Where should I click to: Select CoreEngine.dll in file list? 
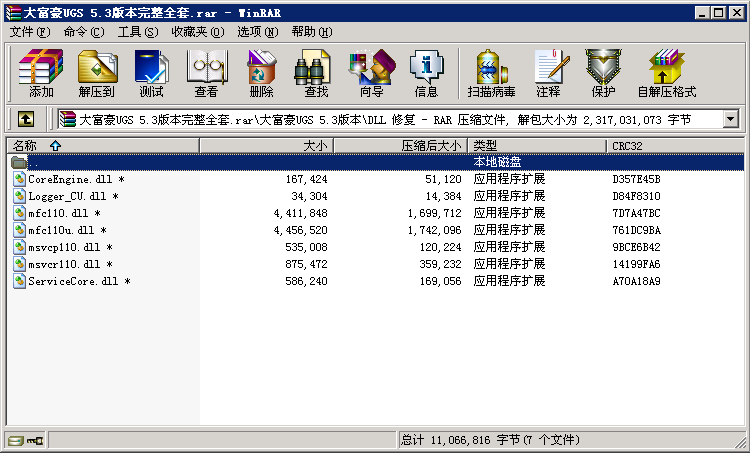69,179
